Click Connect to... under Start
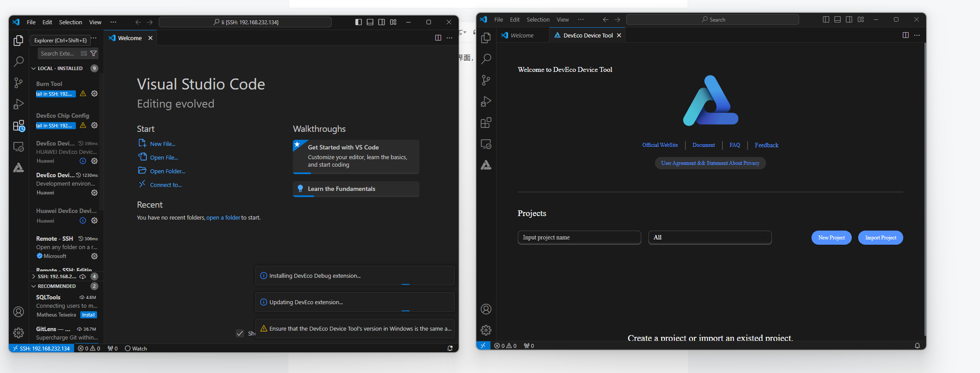Image resolution: width=980 pixels, height=373 pixels. tap(166, 185)
